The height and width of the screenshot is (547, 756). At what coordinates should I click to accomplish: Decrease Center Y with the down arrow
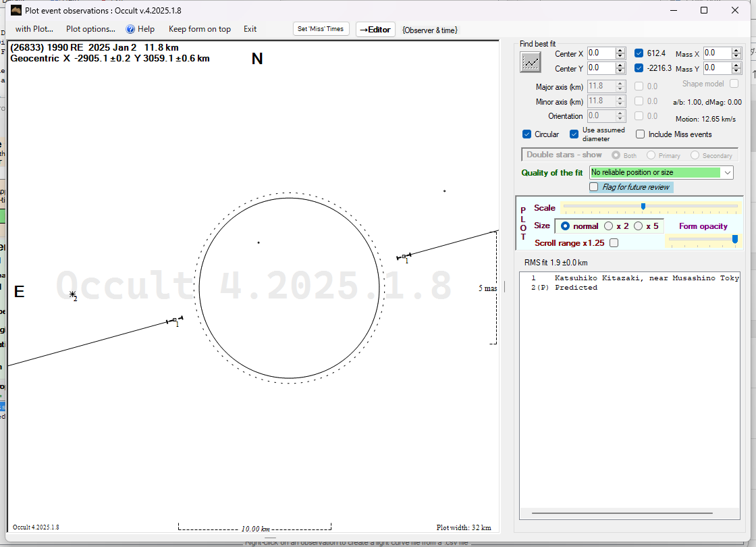pyautogui.click(x=620, y=72)
